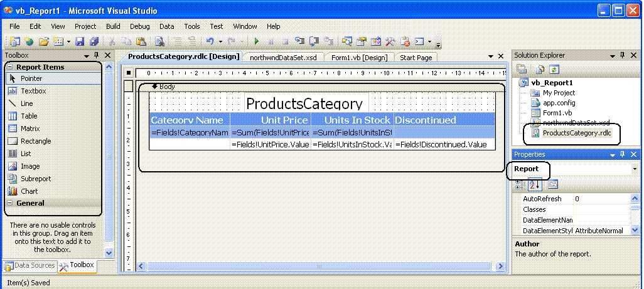Collapse the Report Items toolbox group

[x=9, y=67]
